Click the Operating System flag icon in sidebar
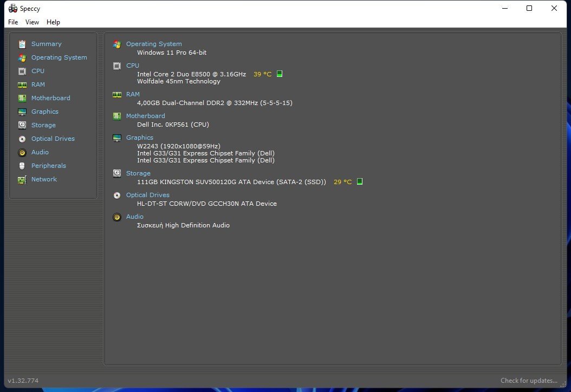Image resolution: width=571 pixels, height=392 pixels. pyautogui.click(x=22, y=57)
